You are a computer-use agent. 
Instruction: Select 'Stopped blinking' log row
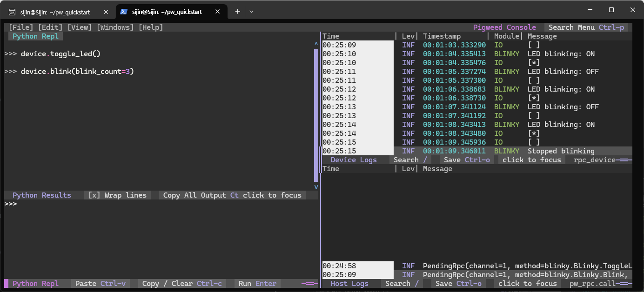click(477, 151)
